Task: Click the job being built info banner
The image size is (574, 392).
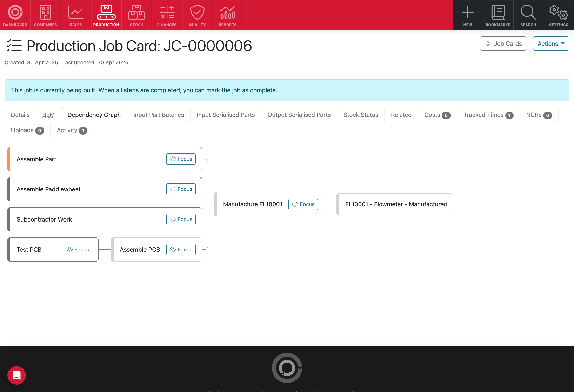Action: (x=287, y=90)
